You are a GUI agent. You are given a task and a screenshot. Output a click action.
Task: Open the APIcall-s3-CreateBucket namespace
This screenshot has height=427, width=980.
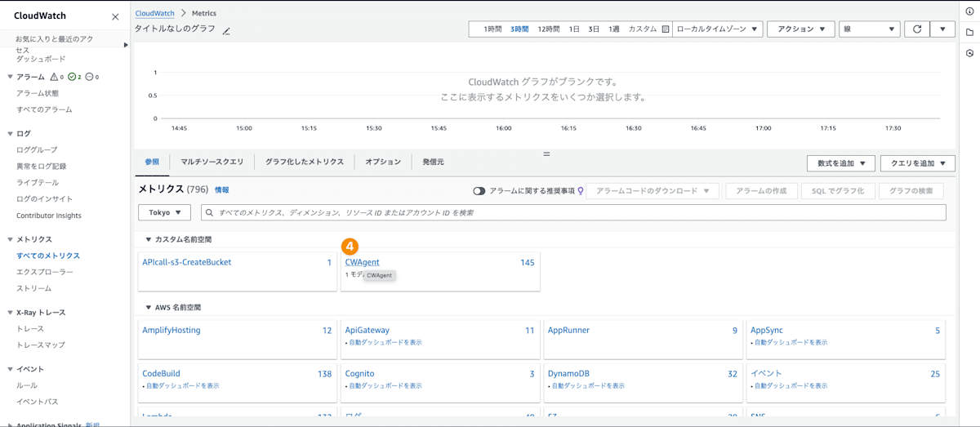tap(186, 262)
